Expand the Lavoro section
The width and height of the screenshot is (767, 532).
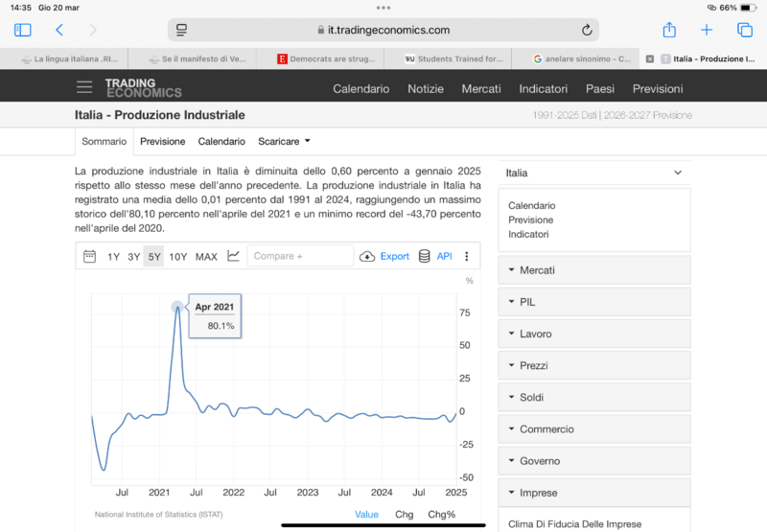(594, 334)
